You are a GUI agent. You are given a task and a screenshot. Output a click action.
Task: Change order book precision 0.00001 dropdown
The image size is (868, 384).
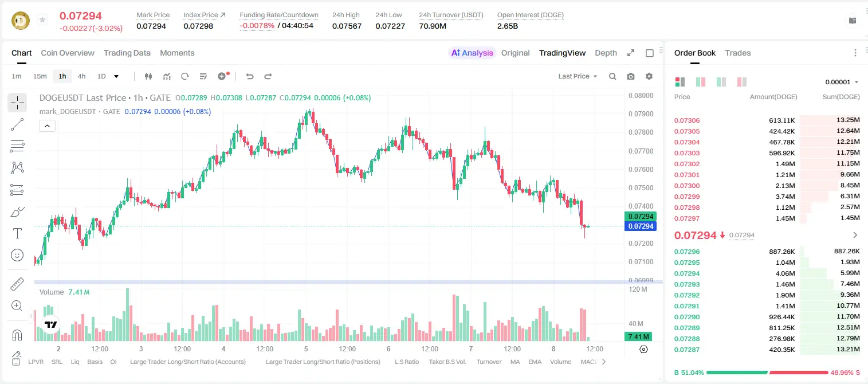[x=842, y=82]
